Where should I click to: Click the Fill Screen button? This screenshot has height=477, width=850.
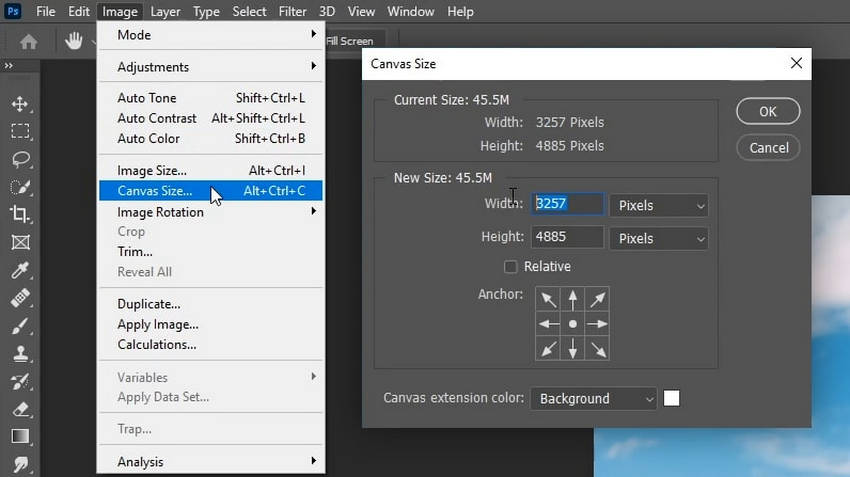coord(350,41)
